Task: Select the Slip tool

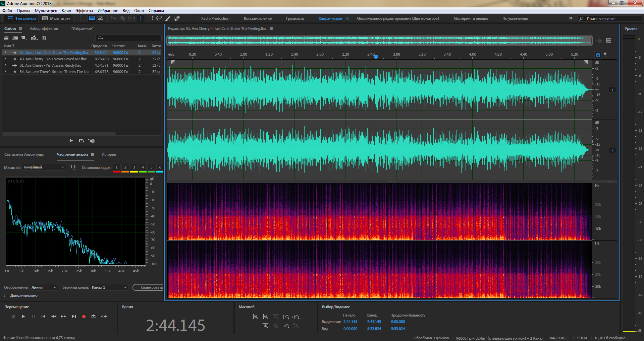Action: [132, 18]
